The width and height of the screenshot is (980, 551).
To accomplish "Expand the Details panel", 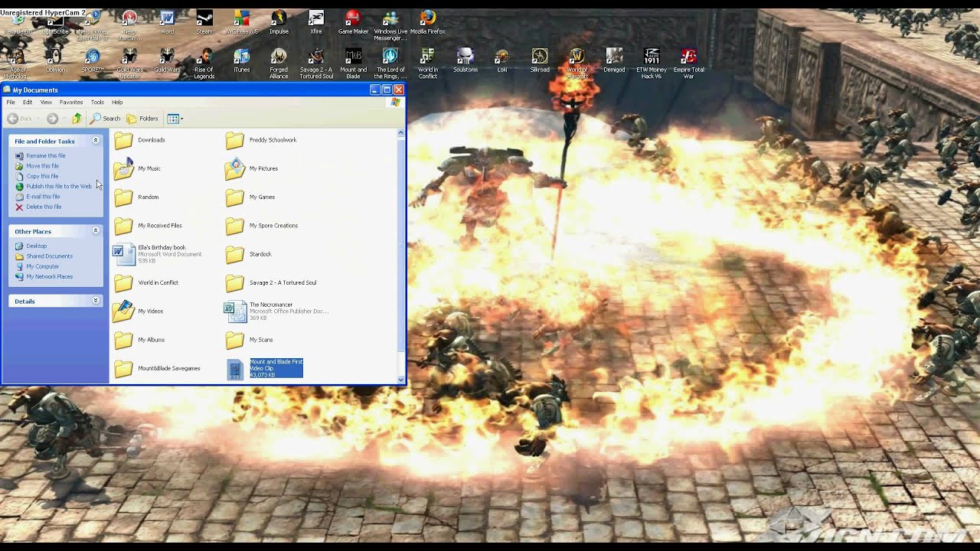I will point(96,301).
